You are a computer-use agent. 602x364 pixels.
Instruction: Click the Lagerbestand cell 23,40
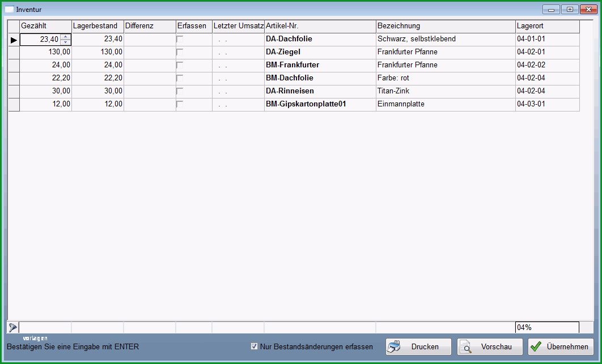(x=98, y=39)
